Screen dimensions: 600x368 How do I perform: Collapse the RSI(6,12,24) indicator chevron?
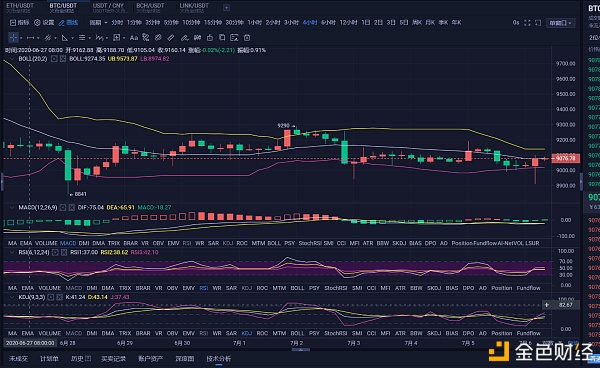[12, 252]
